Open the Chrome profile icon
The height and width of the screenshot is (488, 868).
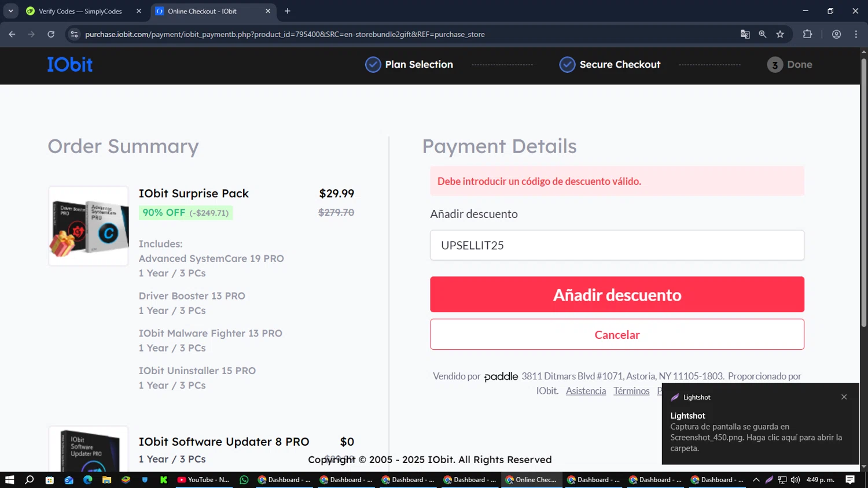coord(836,34)
